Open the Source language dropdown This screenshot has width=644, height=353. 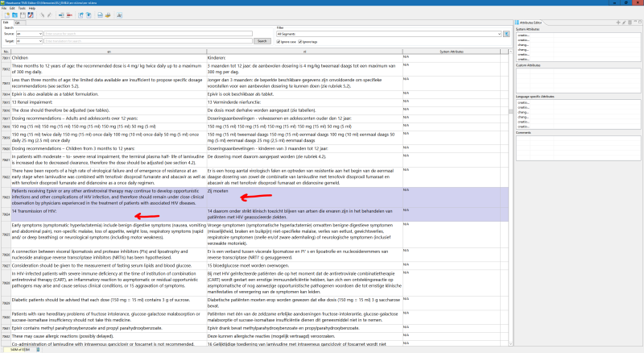tap(30, 34)
